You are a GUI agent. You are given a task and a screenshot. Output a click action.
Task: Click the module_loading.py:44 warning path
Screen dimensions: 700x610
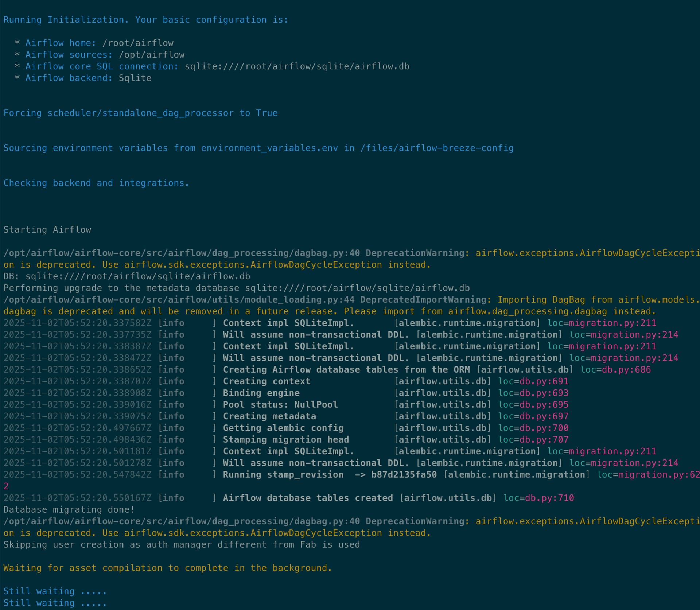coord(179,300)
